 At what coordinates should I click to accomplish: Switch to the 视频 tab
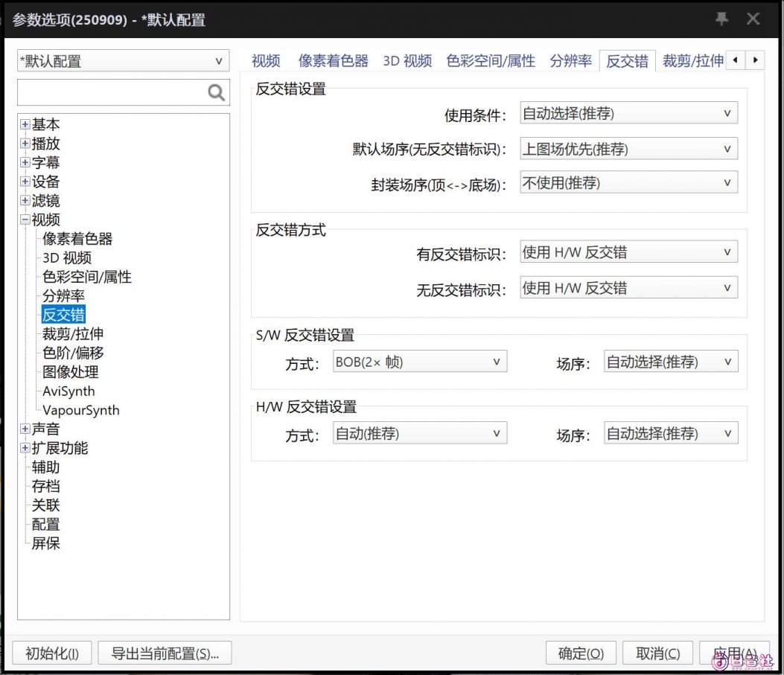pos(266,60)
